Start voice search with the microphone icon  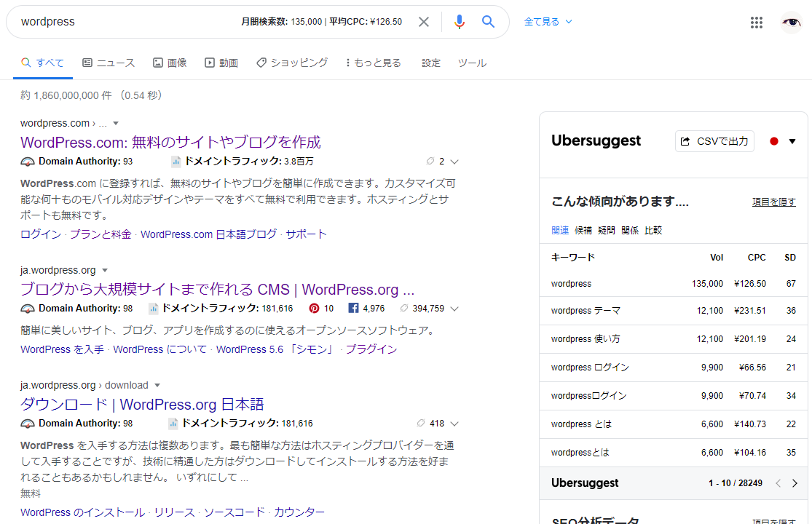[x=459, y=22]
